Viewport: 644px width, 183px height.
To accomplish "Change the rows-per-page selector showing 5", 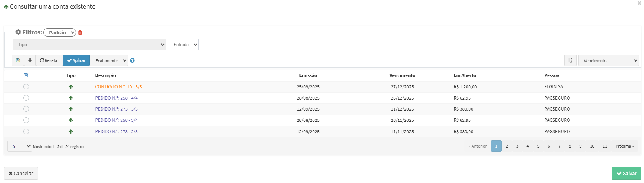I will (20, 146).
